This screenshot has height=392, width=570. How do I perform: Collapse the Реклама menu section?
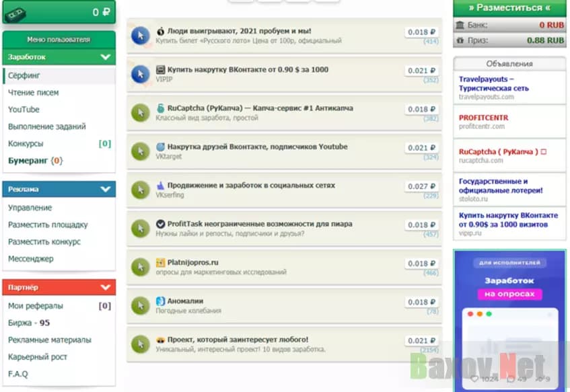105,190
